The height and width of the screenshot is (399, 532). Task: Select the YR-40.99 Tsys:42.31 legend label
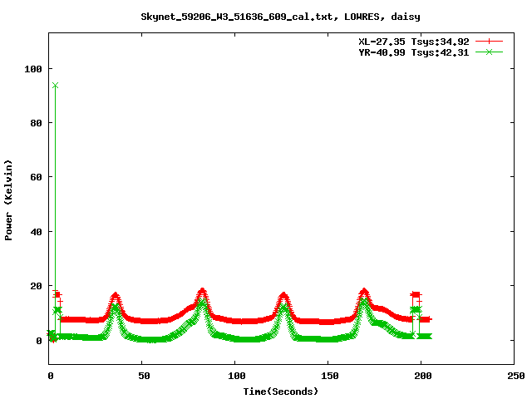coord(414,52)
